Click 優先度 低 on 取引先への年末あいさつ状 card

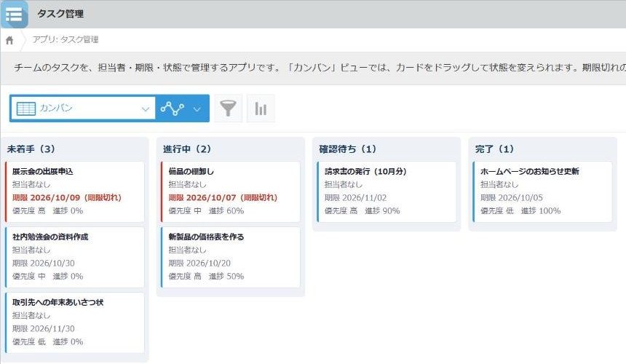[28, 341]
